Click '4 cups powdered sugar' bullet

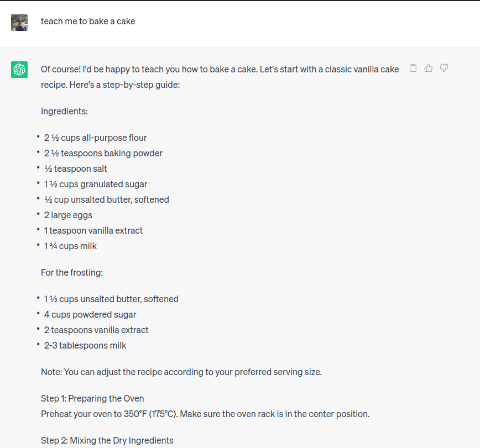90,315
